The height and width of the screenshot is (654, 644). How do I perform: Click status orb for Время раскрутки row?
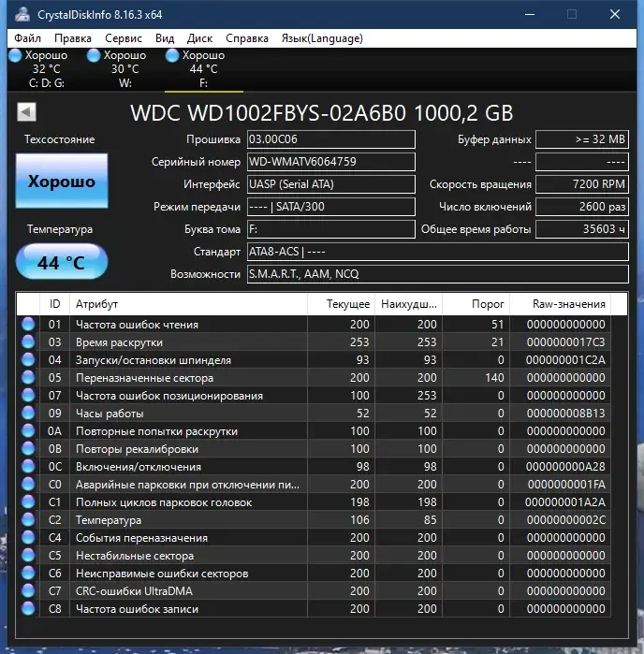tap(28, 342)
